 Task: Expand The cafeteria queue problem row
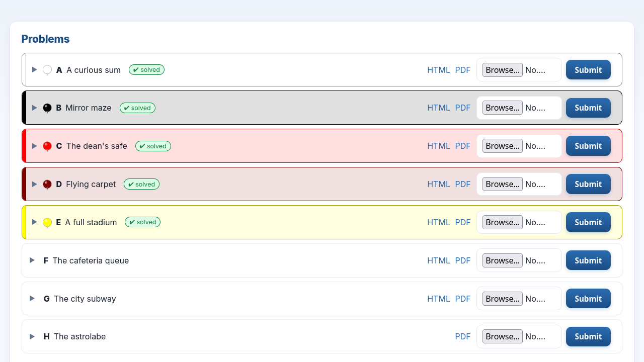point(32,260)
